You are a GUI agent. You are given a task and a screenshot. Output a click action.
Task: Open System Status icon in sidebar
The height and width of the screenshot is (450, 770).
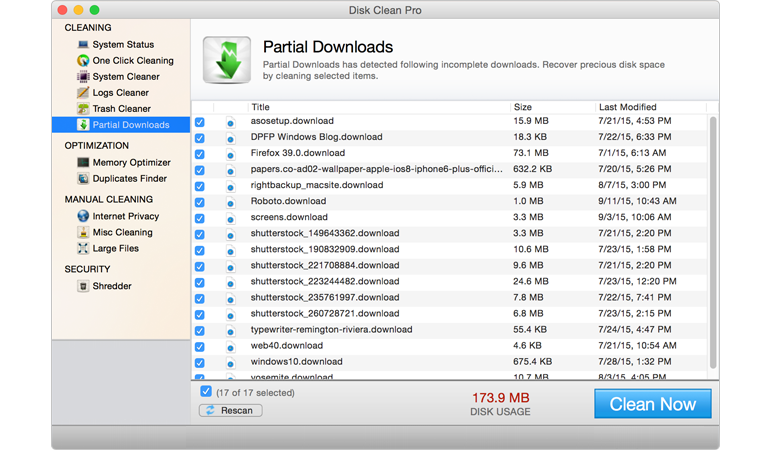click(83, 45)
